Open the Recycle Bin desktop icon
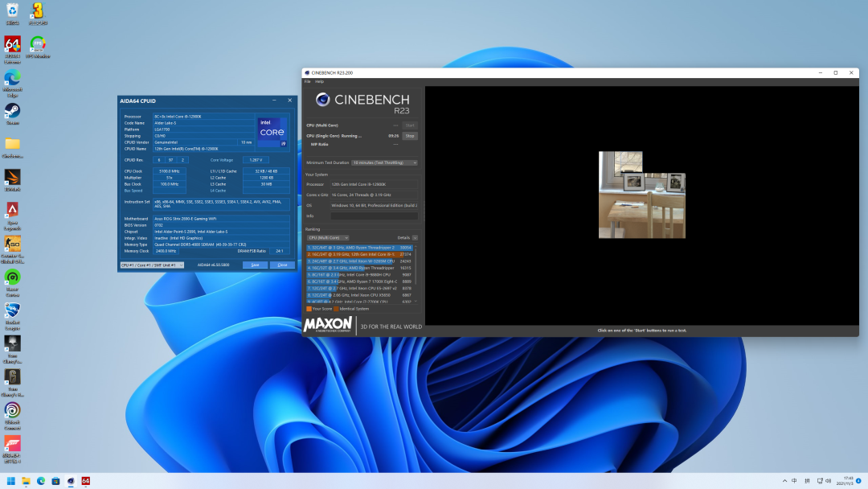Image resolution: width=868 pixels, height=489 pixels. [x=12, y=14]
